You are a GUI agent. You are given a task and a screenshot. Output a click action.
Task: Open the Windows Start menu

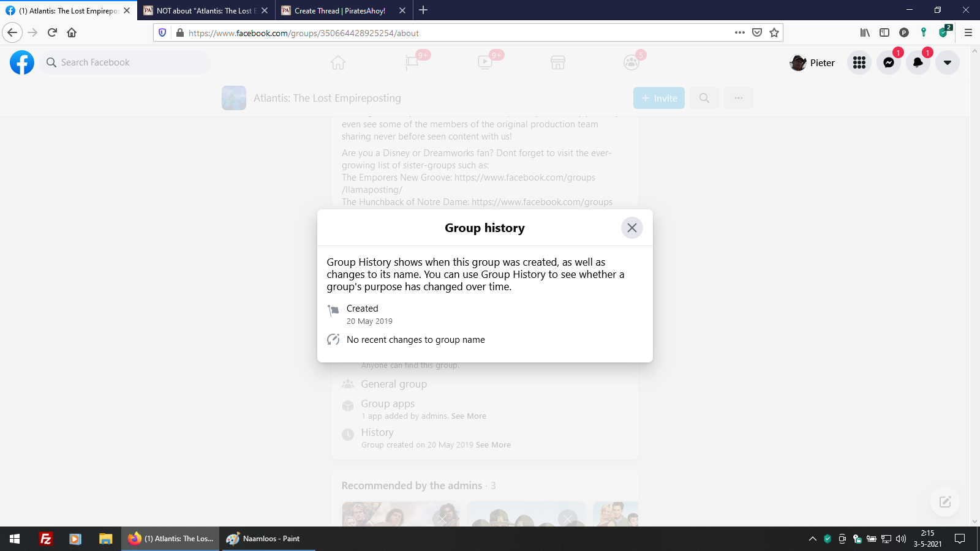point(15,539)
